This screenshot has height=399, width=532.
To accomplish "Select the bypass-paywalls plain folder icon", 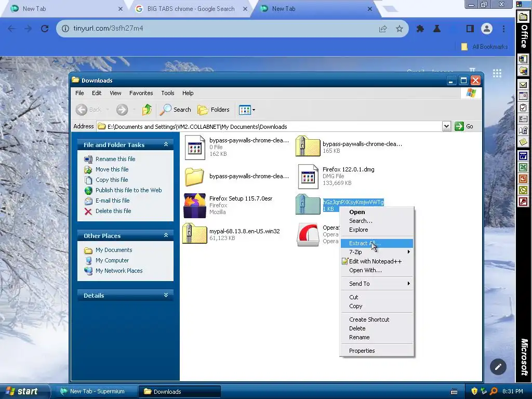I will click(194, 177).
